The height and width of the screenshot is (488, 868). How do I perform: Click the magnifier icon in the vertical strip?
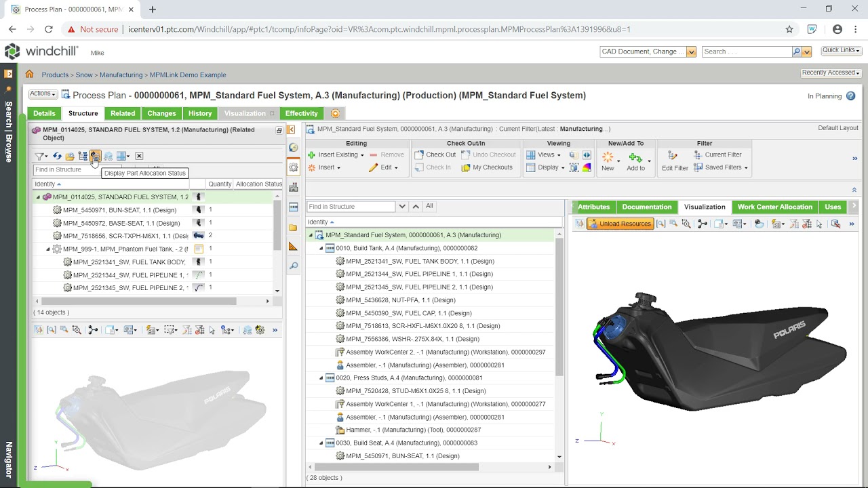(x=293, y=266)
